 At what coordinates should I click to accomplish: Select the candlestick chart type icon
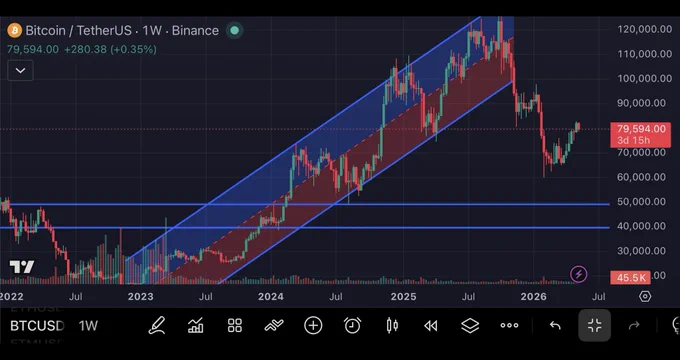[392, 325]
